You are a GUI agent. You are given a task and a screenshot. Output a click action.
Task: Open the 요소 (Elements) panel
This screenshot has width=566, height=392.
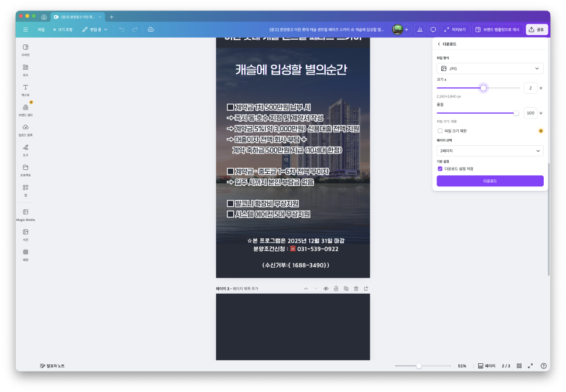click(x=25, y=70)
